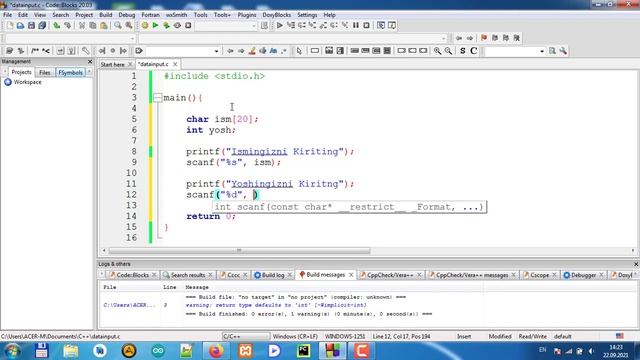Click the Arduino taskbar icon
Viewport: 640px width, 360px height.
point(158,351)
